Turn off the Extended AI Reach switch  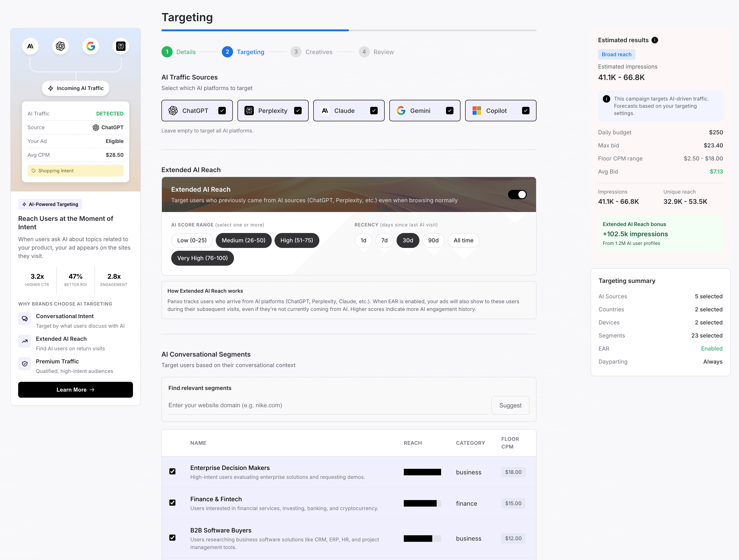(517, 195)
